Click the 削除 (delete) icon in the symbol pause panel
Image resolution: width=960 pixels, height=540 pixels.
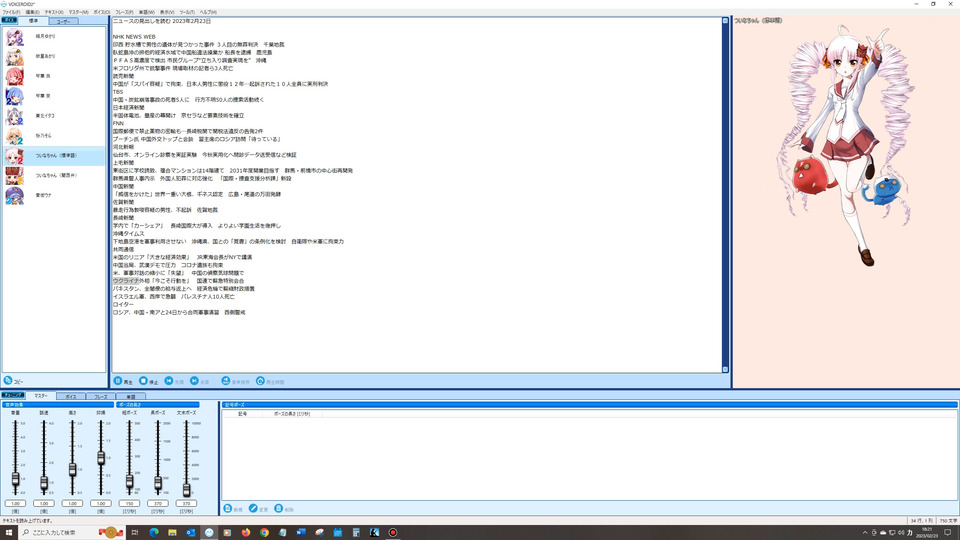pyautogui.click(x=279, y=508)
